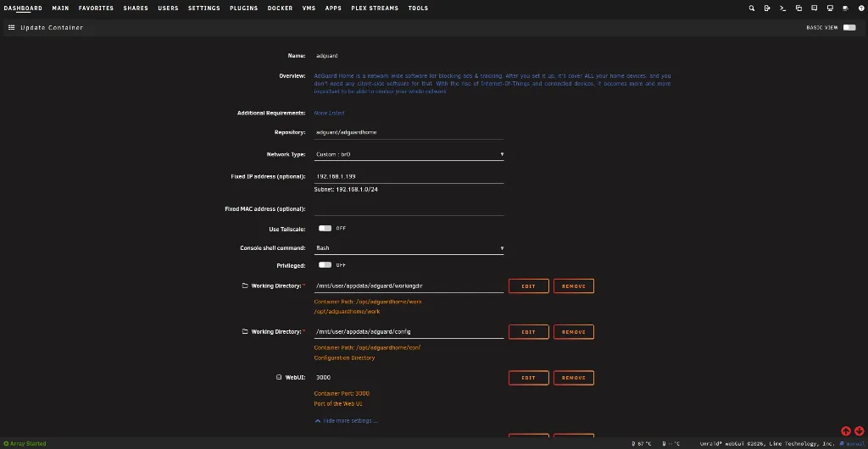Jump to bottom with red down arrow
868x449 pixels.
tap(860, 431)
